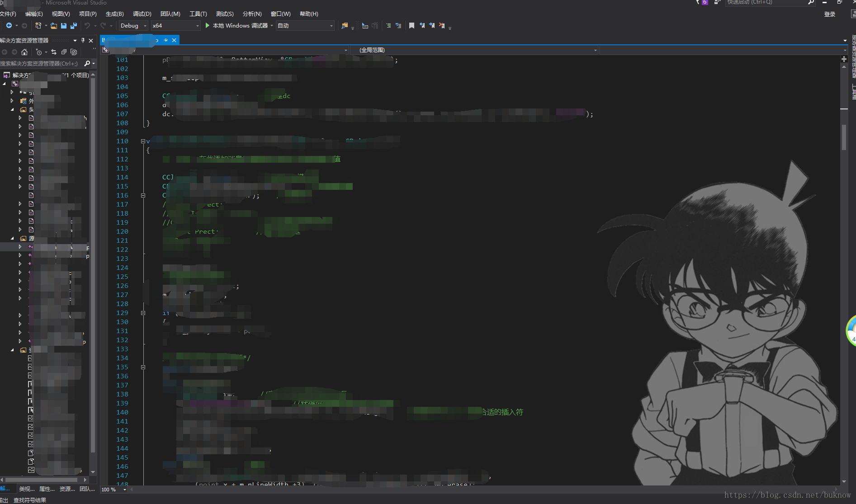Screen dimensions: 856x504
Task: Open the x64 platform dropdown
Action: coord(175,26)
